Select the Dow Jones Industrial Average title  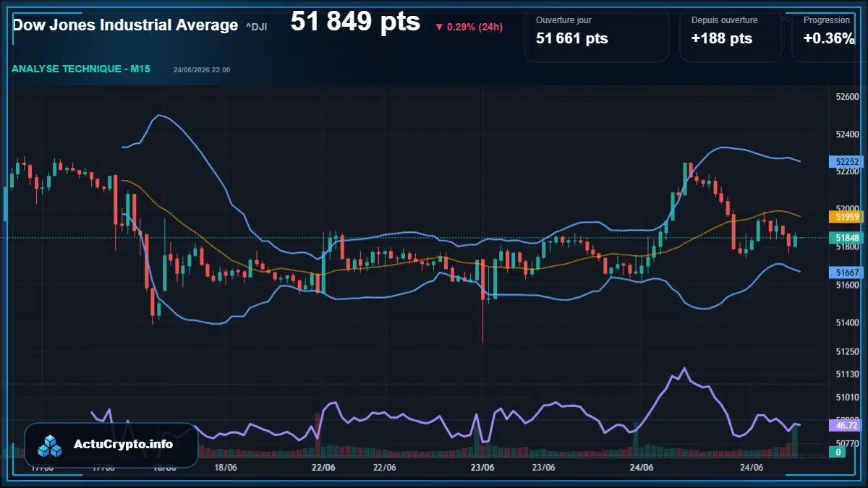coord(125,25)
